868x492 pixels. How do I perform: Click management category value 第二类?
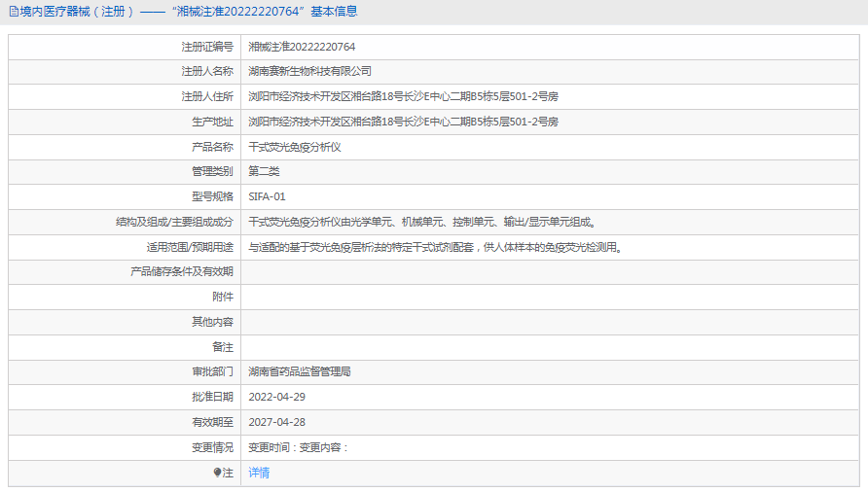[x=264, y=171]
